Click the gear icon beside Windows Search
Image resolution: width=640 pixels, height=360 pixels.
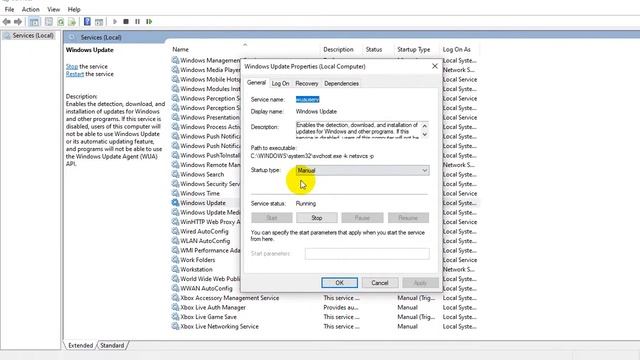click(175, 174)
